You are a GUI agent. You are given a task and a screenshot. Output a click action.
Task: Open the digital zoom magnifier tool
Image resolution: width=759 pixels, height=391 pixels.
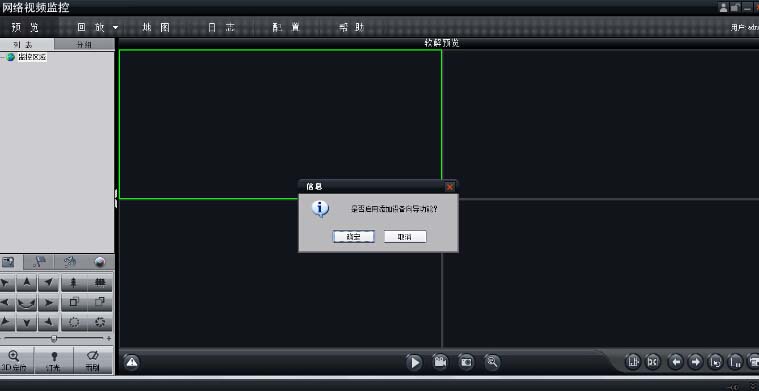pyautogui.click(x=492, y=362)
